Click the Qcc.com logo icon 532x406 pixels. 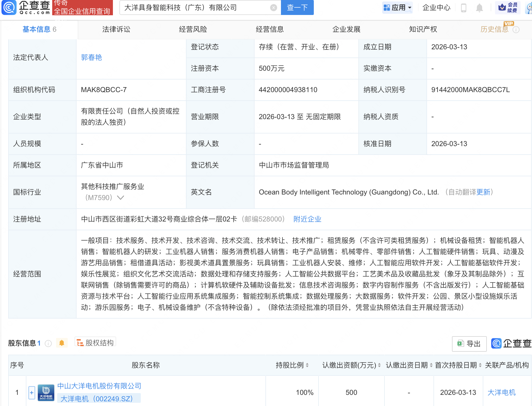[x=9, y=7]
